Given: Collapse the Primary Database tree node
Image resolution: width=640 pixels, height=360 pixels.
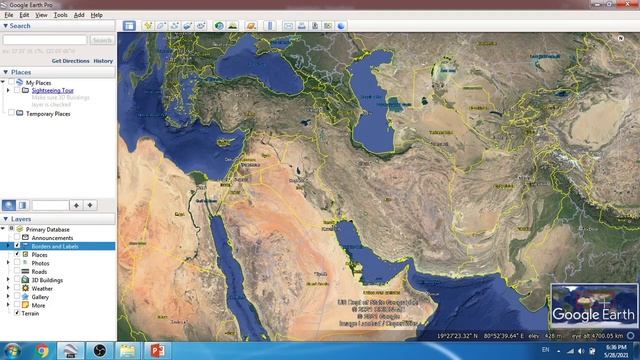Looking at the screenshot, I should (3, 229).
